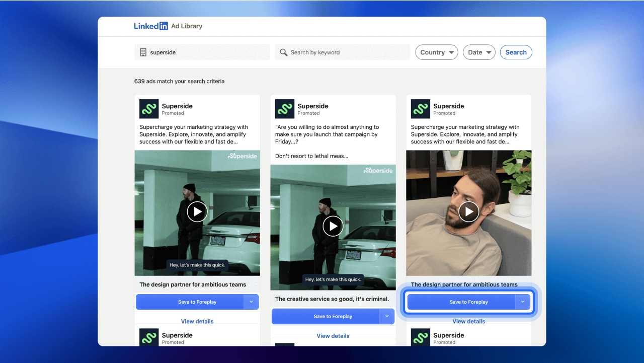Open the Date filter dropdown
The image size is (644, 363).
pos(478,52)
